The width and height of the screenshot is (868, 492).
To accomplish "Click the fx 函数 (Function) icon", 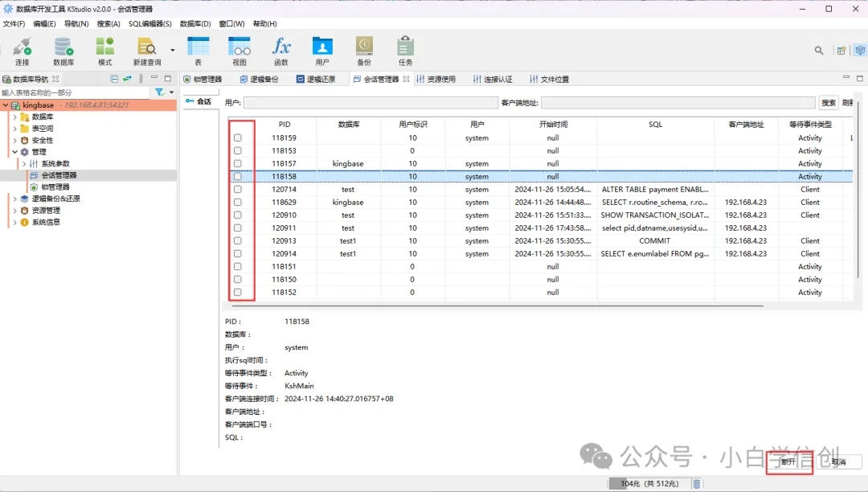I will pyautogui.click(x=280, y=51).
